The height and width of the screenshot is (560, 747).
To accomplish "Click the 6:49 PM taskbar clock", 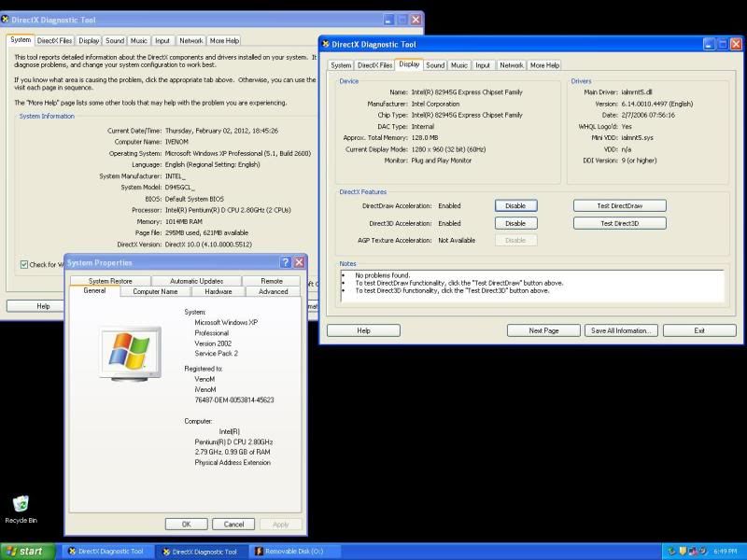I will 726,552.
